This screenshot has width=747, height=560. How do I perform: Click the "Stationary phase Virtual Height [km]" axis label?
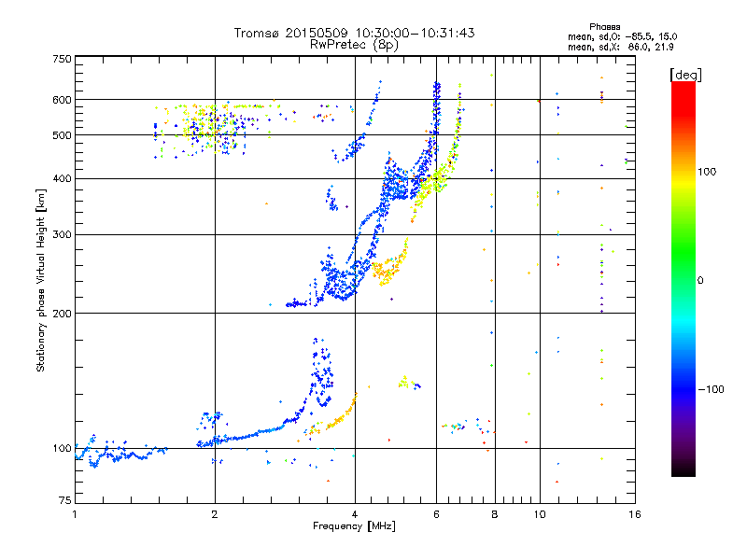click(x=40, y=280)
